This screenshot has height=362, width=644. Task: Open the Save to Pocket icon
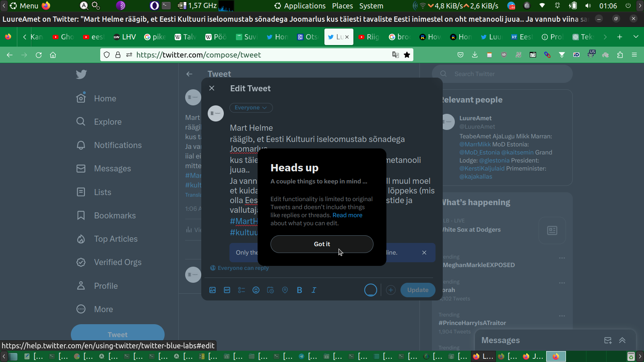(460, 55)
